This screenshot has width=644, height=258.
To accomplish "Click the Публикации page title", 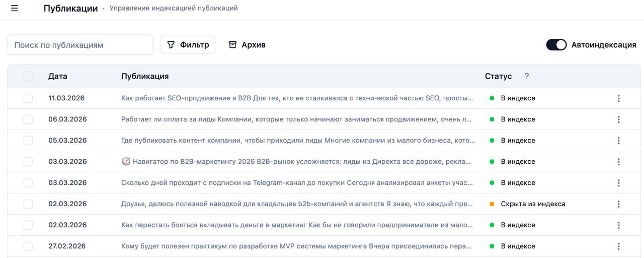I will tap(70, 9).
